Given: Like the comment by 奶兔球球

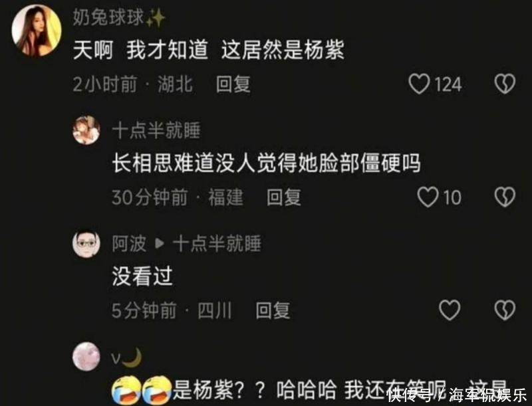Looking at the screenshot, I should [420, 84].
